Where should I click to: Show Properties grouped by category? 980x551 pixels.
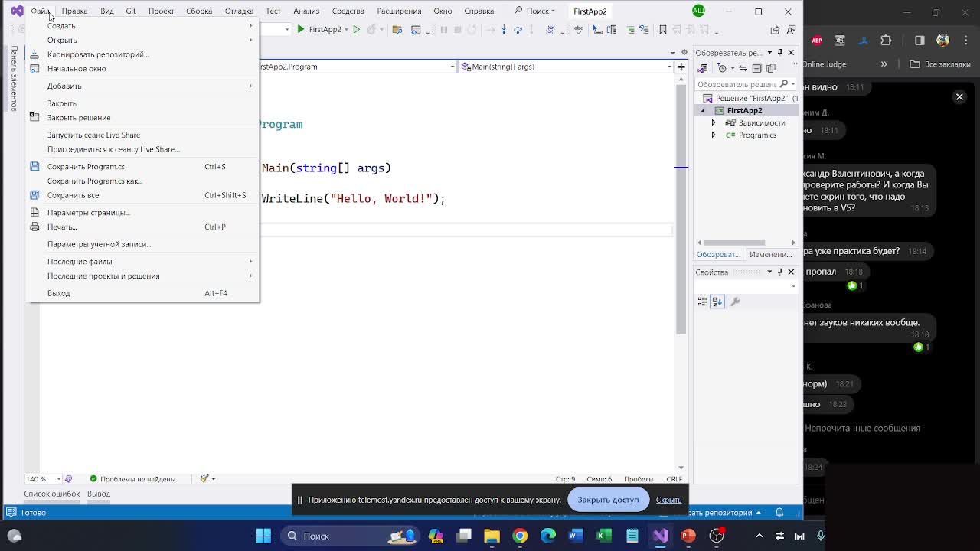coord(702,302)
